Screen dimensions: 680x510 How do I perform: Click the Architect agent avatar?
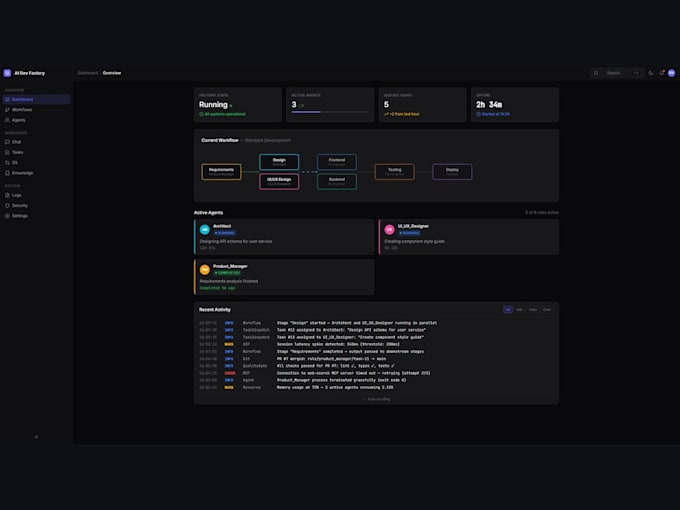pyautogui.click(x=205, y=229)
